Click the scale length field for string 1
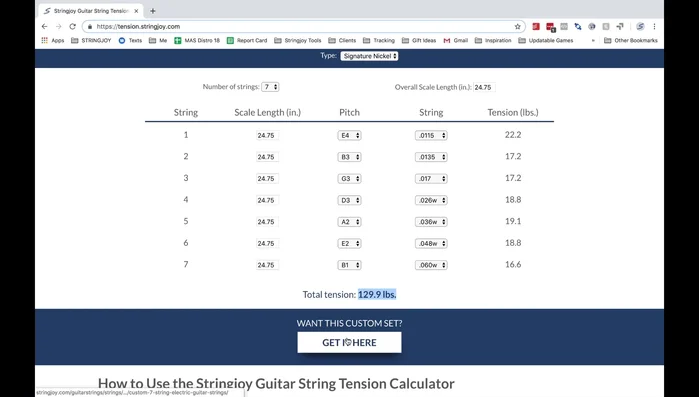Screen dimensions: 699x397 click(267, 135)
